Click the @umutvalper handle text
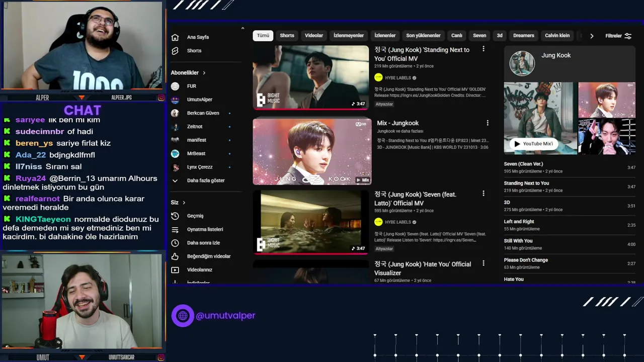Screen dimensions: 644x362 [225, 316]
